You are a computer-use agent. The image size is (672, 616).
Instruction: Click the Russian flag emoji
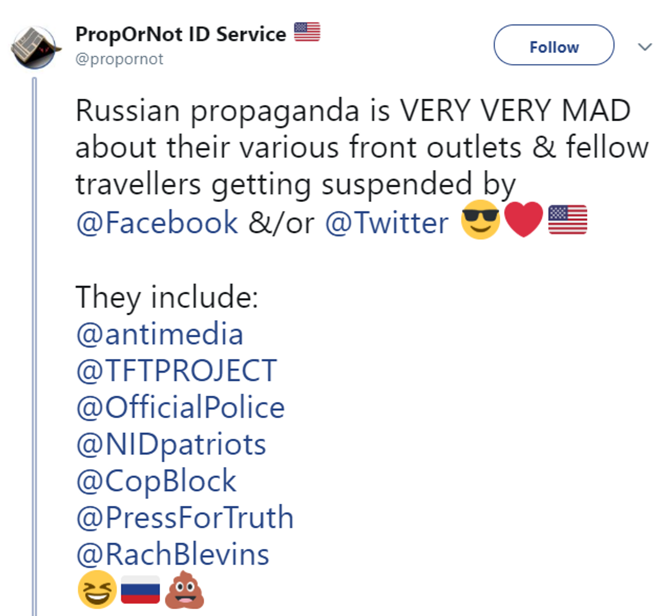tap(140, 590)
